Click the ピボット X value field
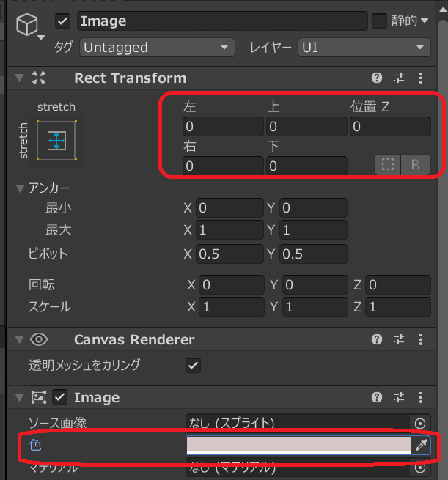This screenshot has width=448, height=480. (229, 254)
